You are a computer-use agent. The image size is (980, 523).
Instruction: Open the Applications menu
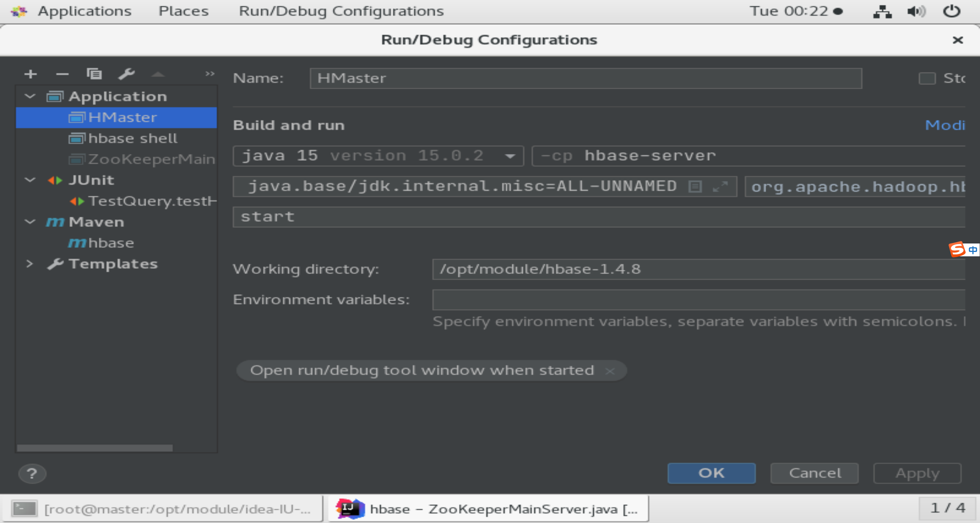85,11
